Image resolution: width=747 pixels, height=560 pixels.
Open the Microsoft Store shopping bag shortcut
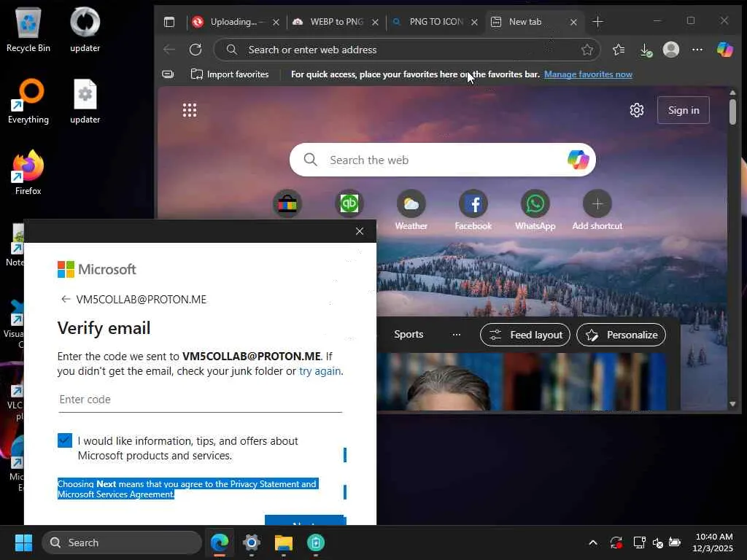tap(287, 204)
